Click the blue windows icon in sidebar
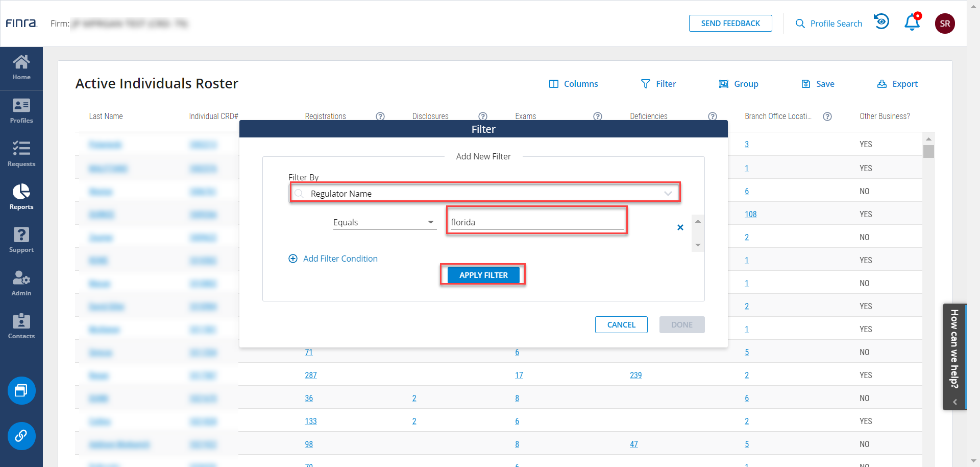The image size is (980, 467). pyautogui.click(x=21, y=391)
